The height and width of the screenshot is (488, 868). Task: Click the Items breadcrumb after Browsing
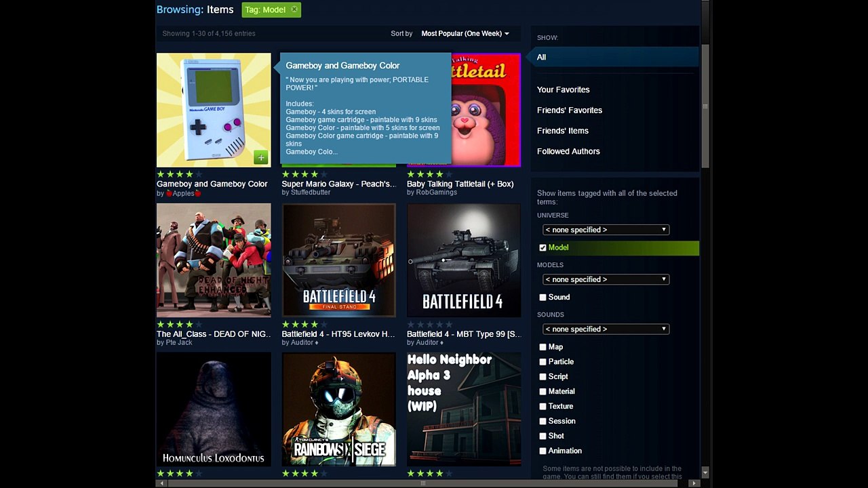click(x=220, y=9)
